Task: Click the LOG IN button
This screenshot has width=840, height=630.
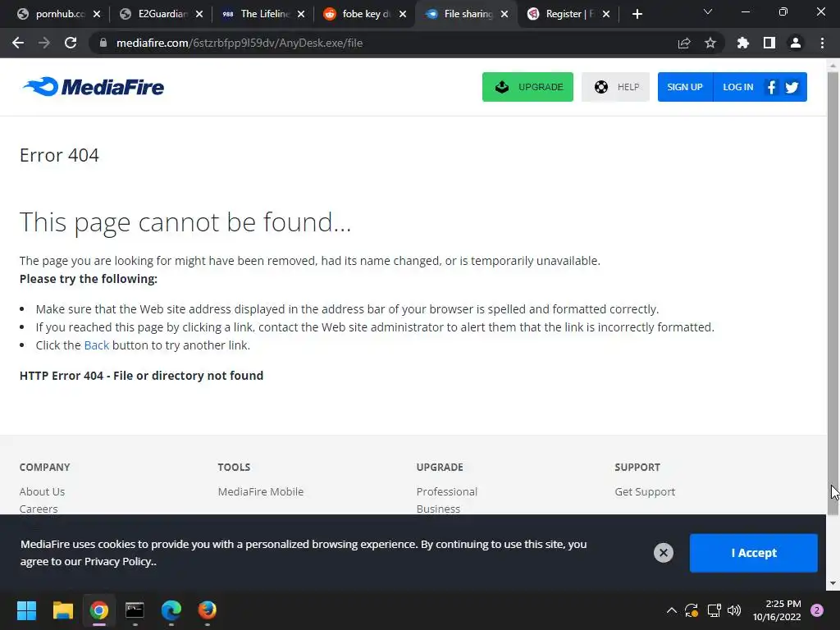Action: (x=737, y=87)
